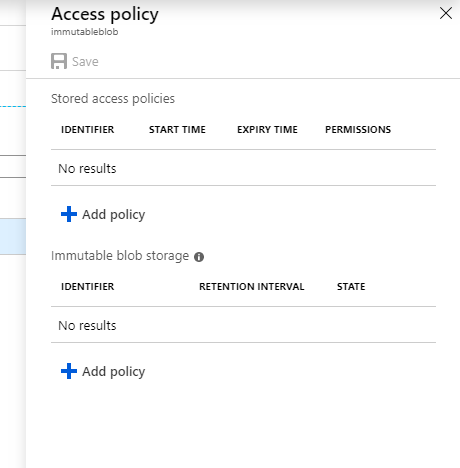Select highlighted blue item in left pane
460x468 pixels.
click(13, 237)
